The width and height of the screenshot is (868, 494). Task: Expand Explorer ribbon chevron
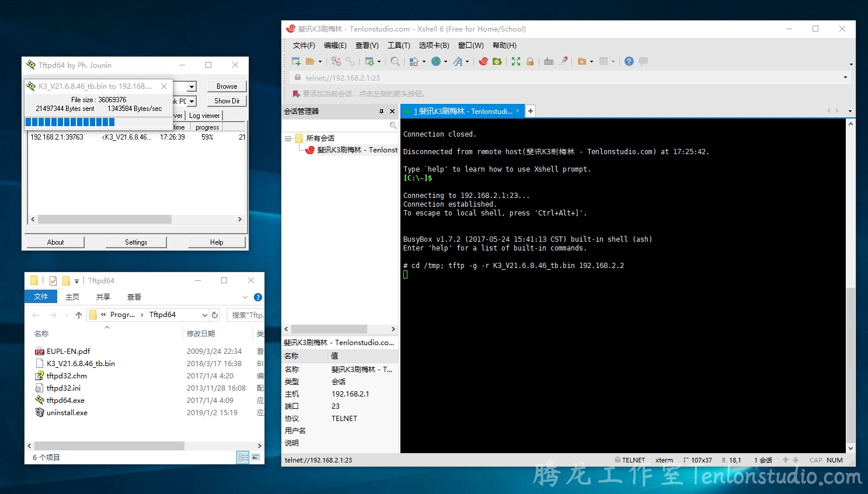pos(245,297)
